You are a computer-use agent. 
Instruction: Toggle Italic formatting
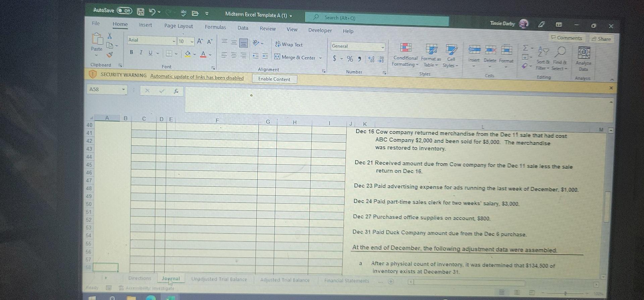(x=141, y=52)
